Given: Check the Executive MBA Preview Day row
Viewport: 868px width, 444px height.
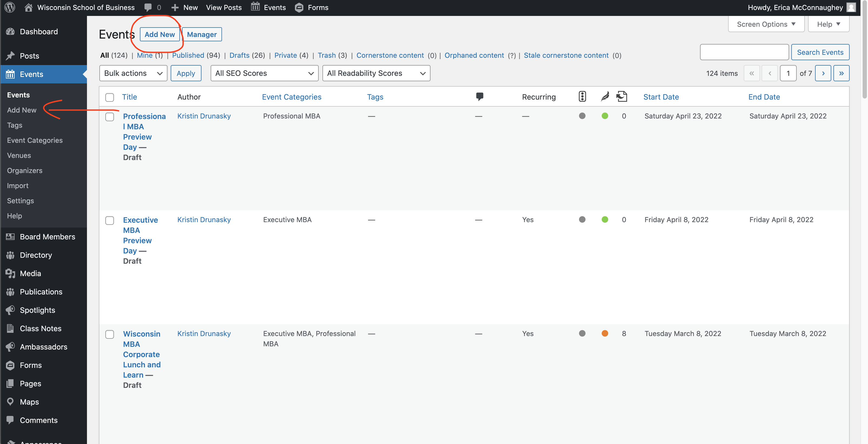Looking at the screenshot, I should (x=109, y=220).
